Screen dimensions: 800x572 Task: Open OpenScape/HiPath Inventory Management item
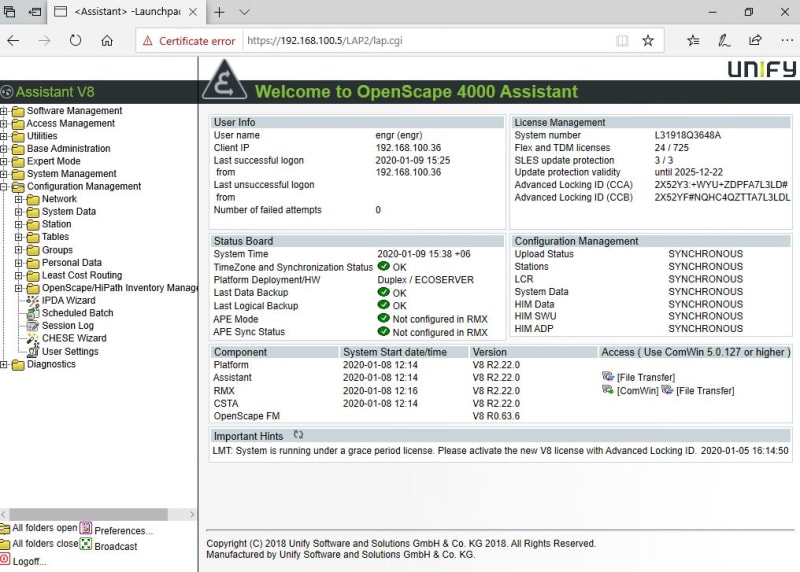[120, 288]
